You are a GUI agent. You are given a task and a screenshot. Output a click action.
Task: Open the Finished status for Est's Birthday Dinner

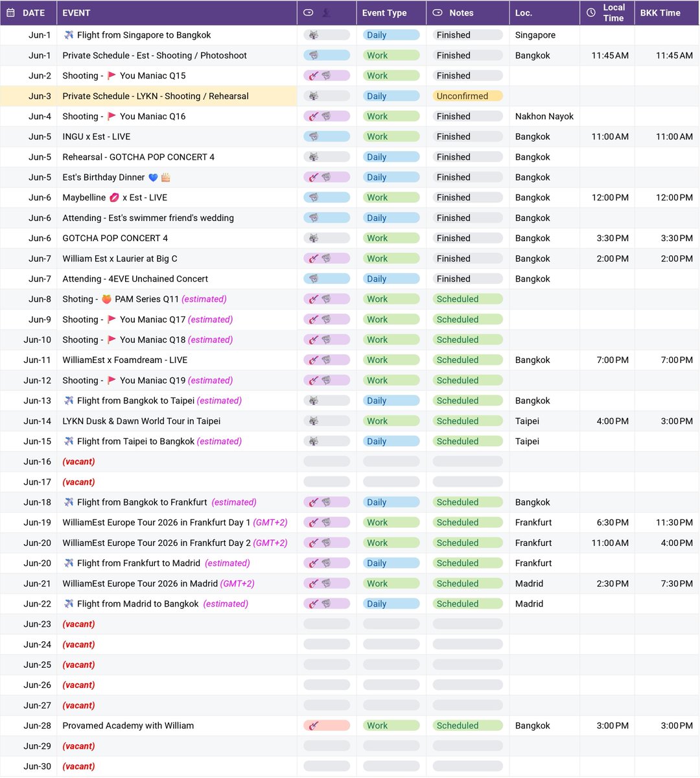coord(467,178)
